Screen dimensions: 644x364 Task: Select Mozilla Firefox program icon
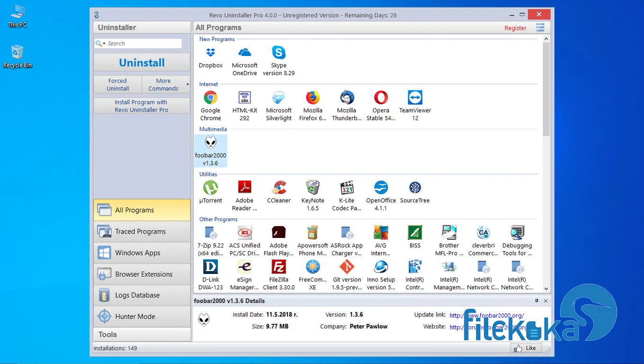click(313, 98)
